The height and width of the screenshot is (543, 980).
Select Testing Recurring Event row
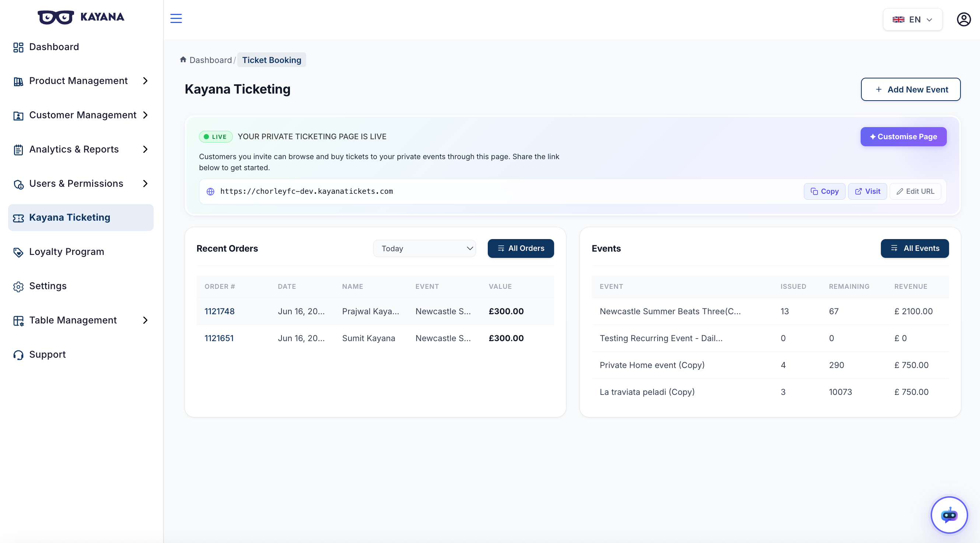pyautogui.click(x=770, y=338)
